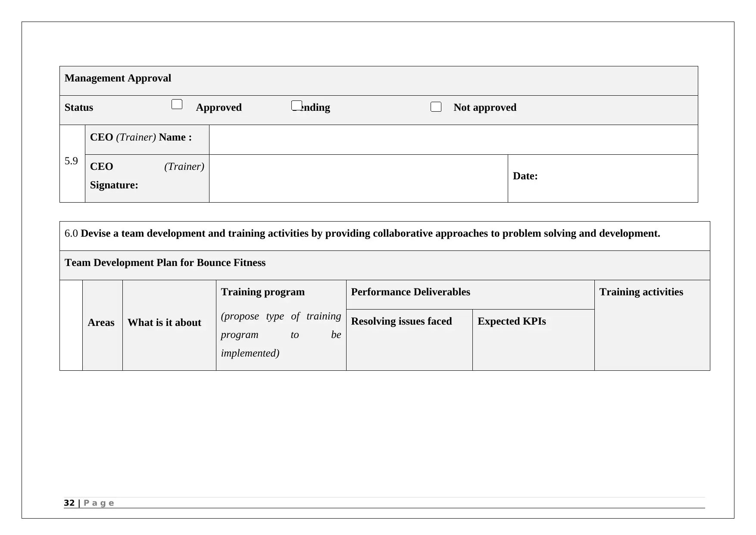
Task: Click the 'Performance Deliverables' header
Action: 410,292
